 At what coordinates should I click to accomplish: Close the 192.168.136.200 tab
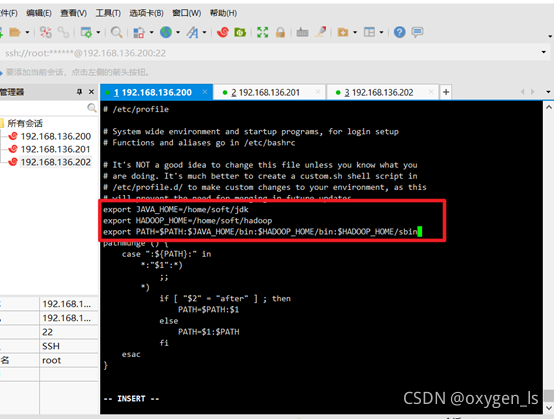205,92
